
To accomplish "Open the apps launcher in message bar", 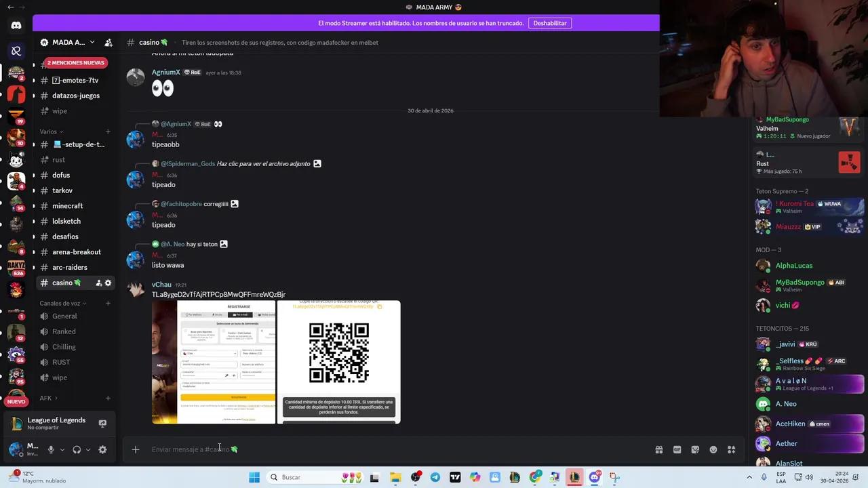I will pyautogui.click(x=732, y=449).
